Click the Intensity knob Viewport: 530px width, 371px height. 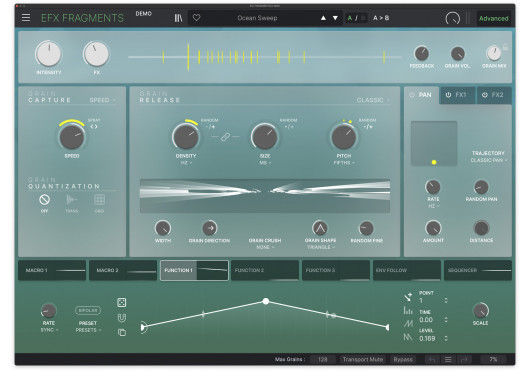click(49, 54)
